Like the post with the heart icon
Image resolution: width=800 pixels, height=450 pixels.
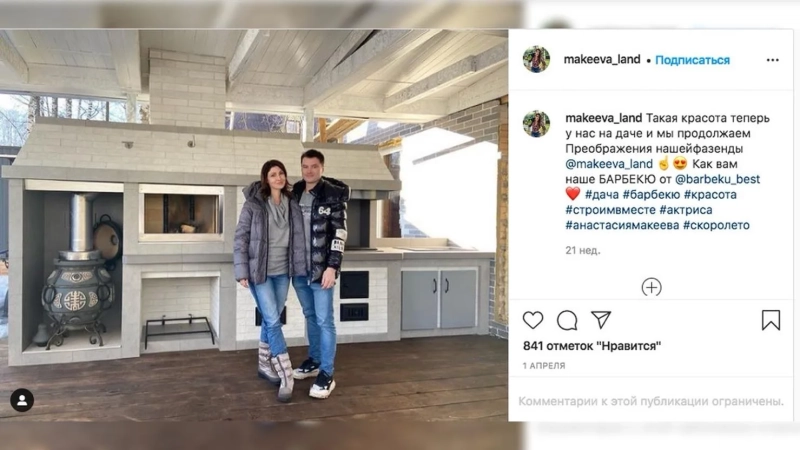point(533,320)
